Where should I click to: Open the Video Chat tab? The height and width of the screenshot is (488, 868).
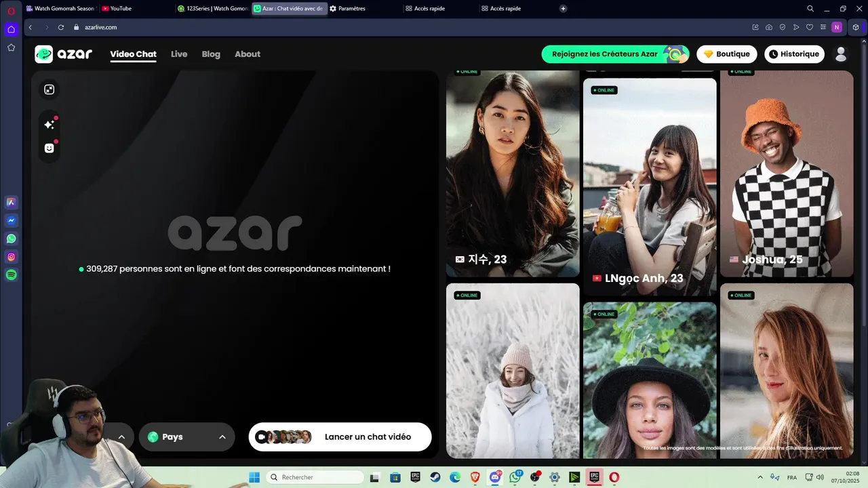tap(134, 54)
